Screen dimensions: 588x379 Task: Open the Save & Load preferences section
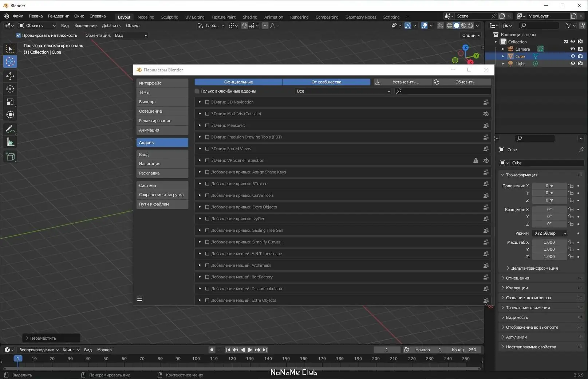(162, 195)
